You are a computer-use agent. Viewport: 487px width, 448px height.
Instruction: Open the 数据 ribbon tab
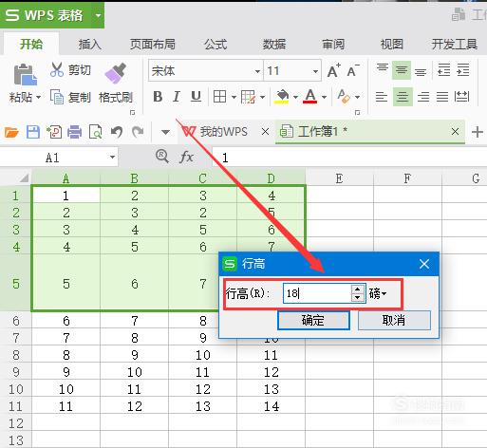[x=274, y=44]
